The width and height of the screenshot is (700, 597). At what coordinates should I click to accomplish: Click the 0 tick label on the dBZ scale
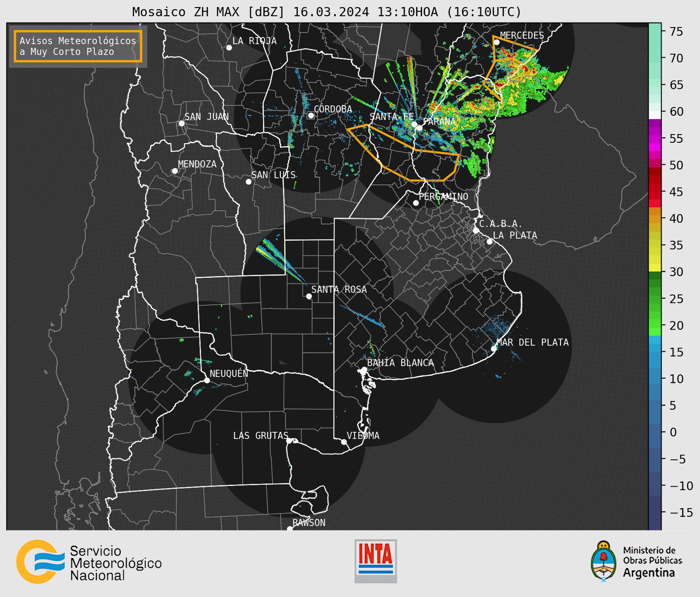(673, 432)
